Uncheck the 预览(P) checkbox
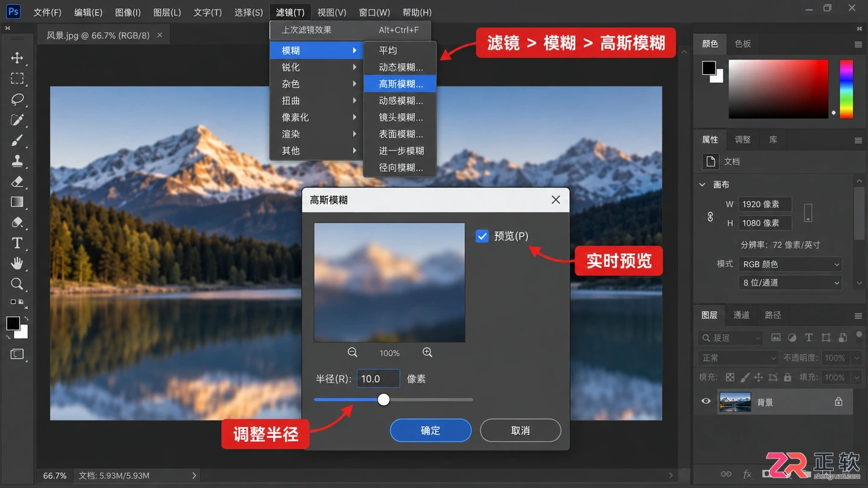Image resolution: width=868 pixels, height=488 pixels. pyautogui.click(x=482, y=236)
